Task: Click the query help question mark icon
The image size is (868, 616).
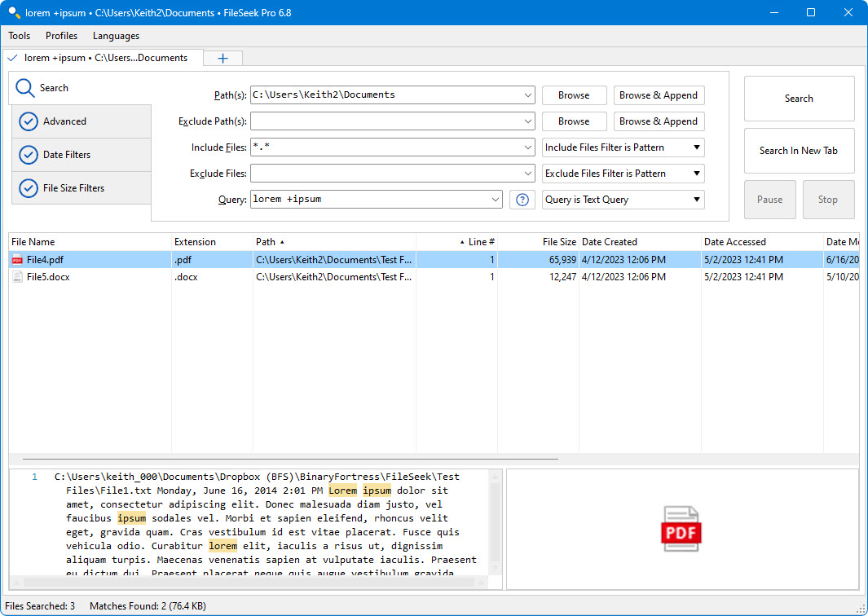Action: (522, 200)
